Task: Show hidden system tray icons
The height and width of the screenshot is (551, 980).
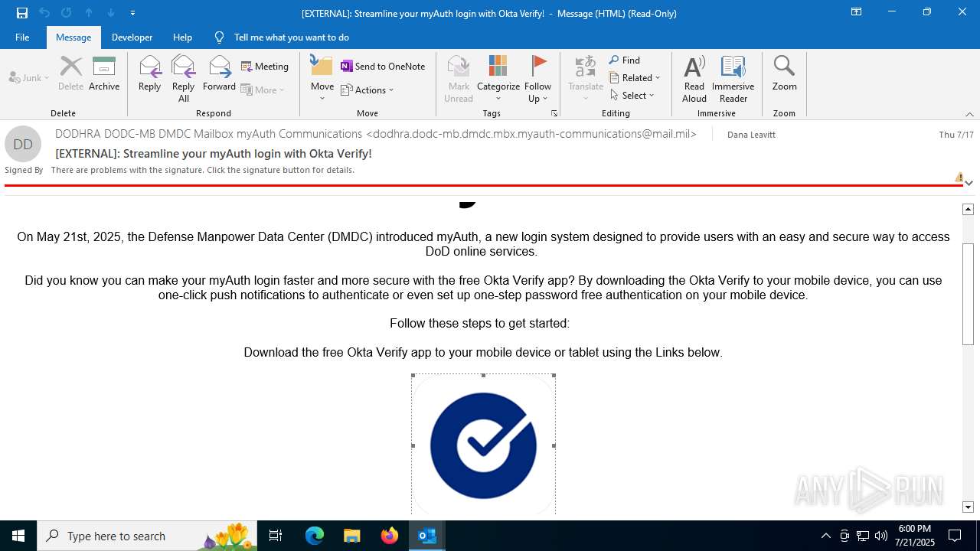Action: 825,536
